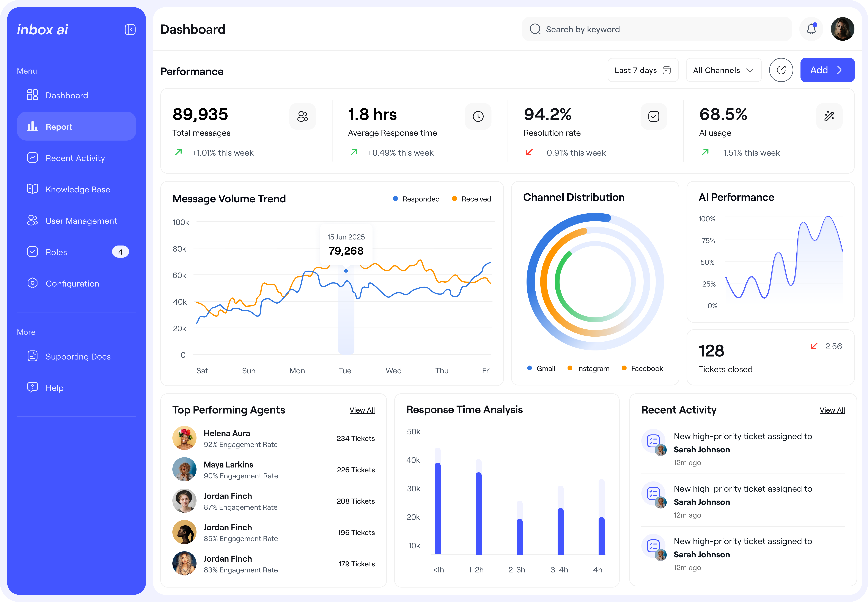Select the Report menu item
This screenshot has width=868, height=602.
pos(77,126)
